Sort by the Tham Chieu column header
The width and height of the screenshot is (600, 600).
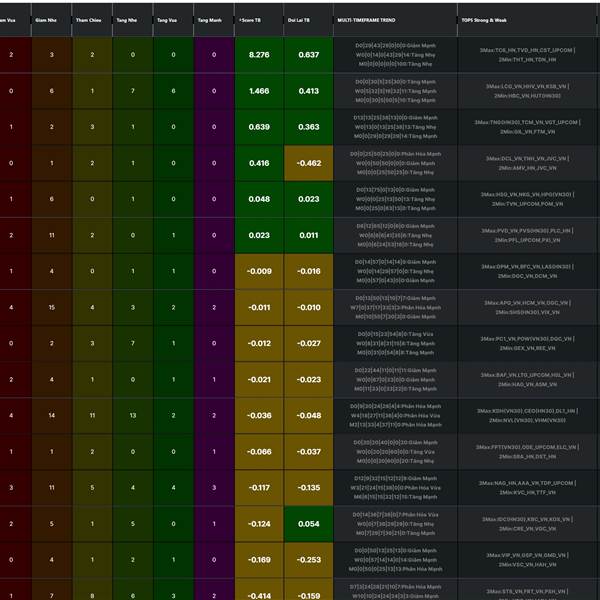(92, 20)
